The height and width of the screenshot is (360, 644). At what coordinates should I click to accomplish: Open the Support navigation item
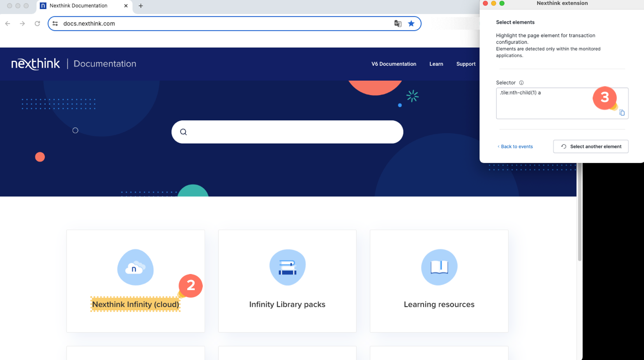(465, 64)
